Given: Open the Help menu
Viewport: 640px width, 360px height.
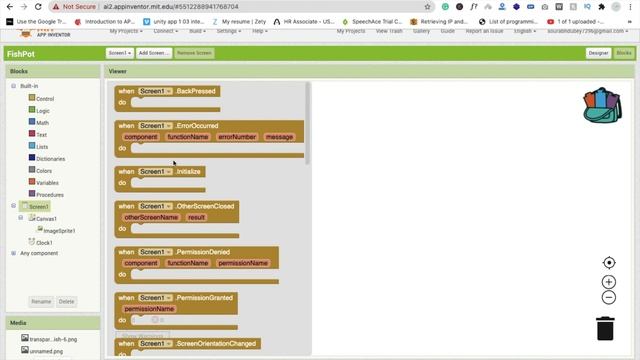Looking at the screenshot, I should [260, 31].
